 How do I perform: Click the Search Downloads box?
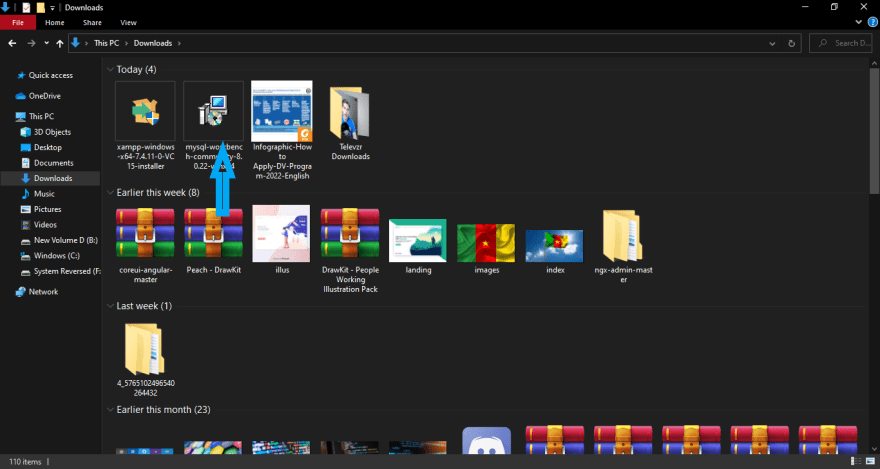coord(841,43)
